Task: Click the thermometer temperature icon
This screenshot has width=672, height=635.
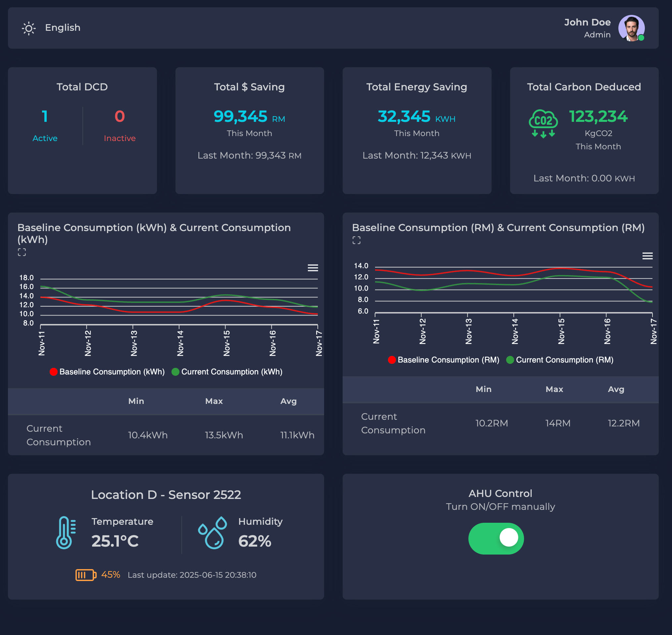Action: pyautogui.click(x=66, y=532)
